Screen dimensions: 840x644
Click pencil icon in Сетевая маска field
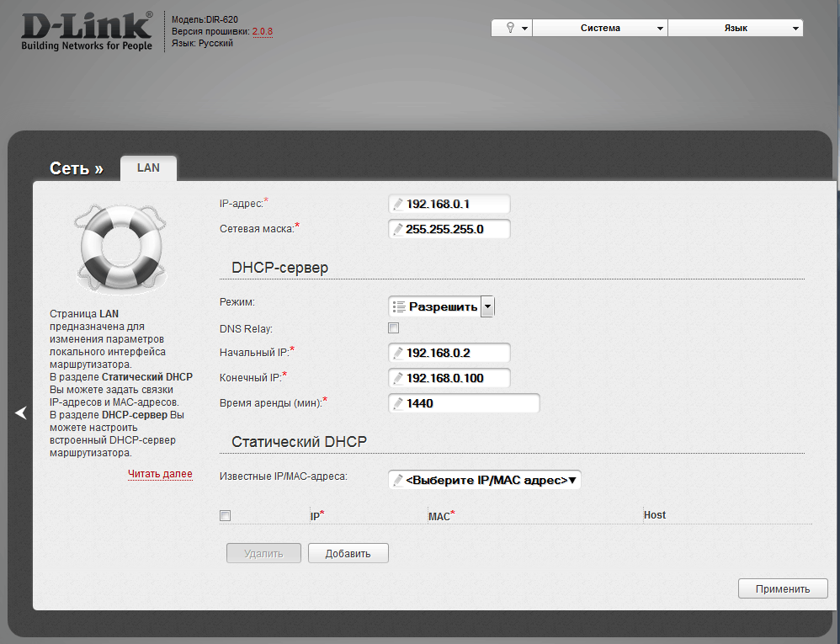coord(398,229)
